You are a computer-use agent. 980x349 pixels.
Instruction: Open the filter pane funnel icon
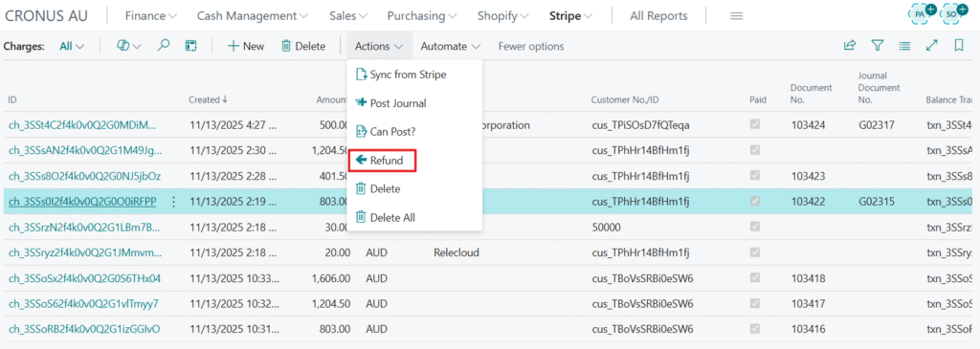(878, 46)
